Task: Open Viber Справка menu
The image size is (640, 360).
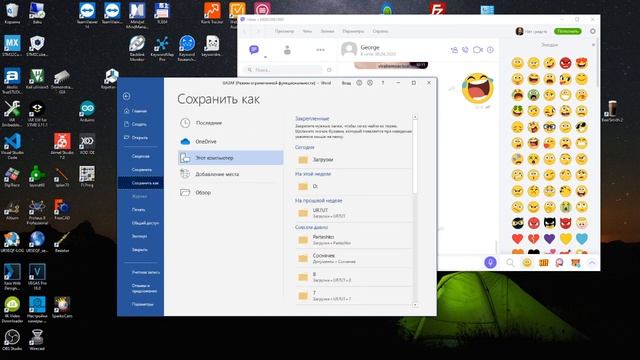Action: 380,31
